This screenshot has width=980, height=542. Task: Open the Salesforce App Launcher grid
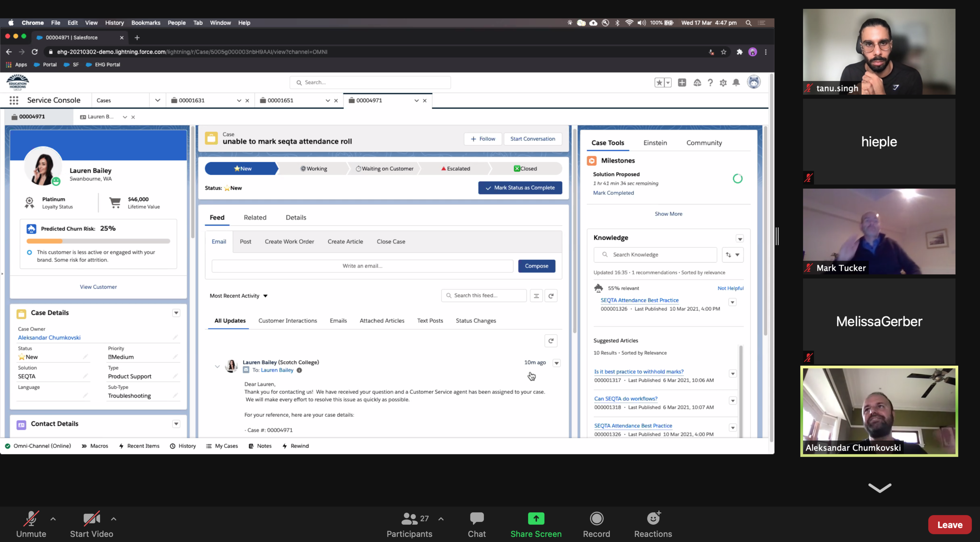coord(14,100)
